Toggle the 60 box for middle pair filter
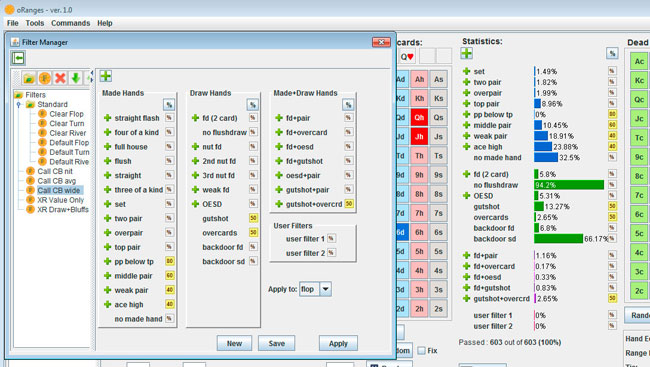 point(170,275)
